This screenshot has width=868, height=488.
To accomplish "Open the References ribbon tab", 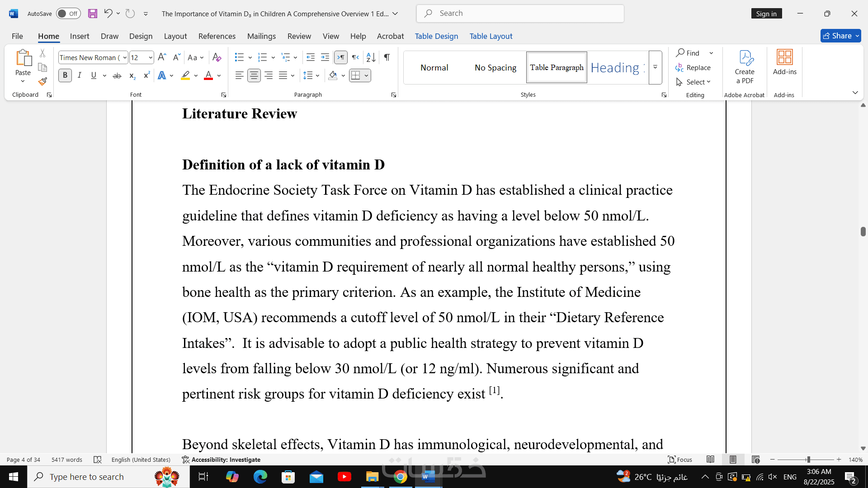I will 217,36.
